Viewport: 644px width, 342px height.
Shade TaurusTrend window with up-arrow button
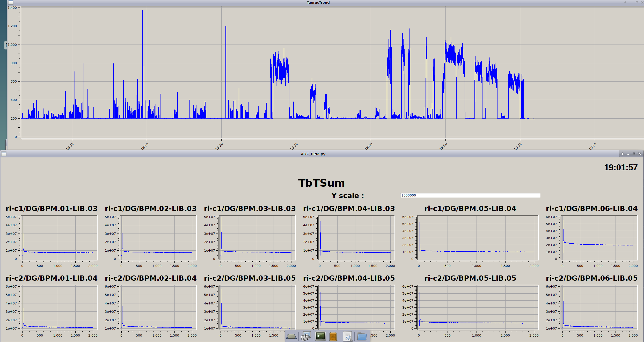click(x=625, y=3)
